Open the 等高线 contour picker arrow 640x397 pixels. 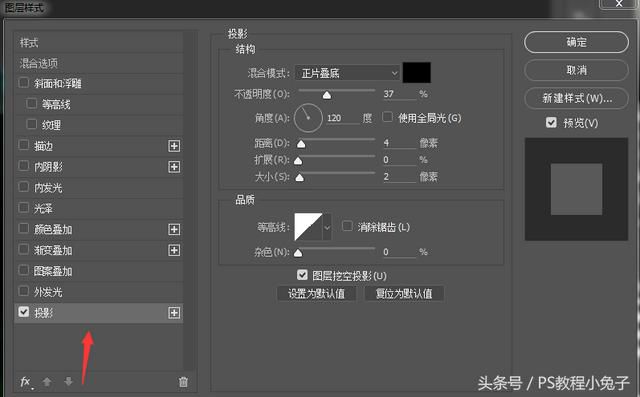point(327,227)
